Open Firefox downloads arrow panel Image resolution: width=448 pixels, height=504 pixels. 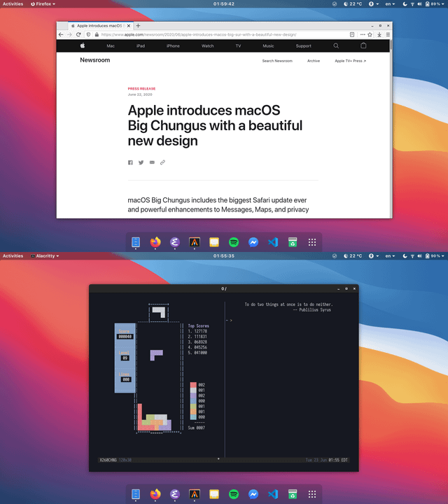pyautogui.click(x=379, y=34)
